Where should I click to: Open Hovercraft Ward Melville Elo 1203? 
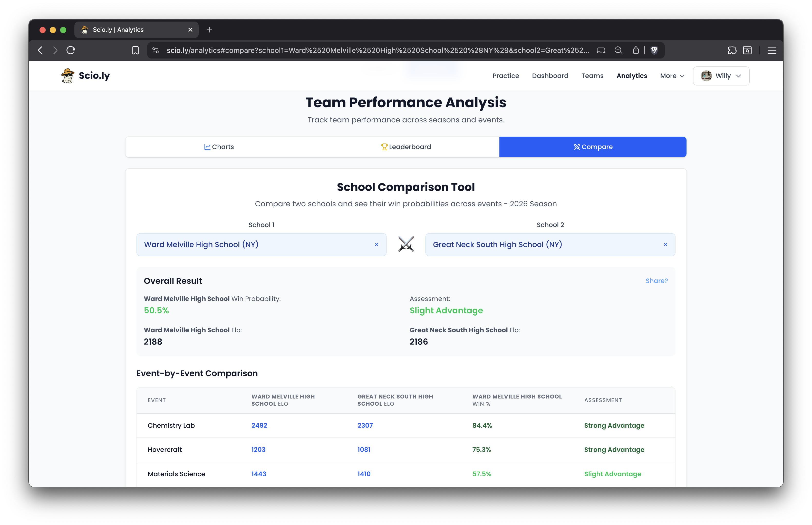click(x=258, y=450)
